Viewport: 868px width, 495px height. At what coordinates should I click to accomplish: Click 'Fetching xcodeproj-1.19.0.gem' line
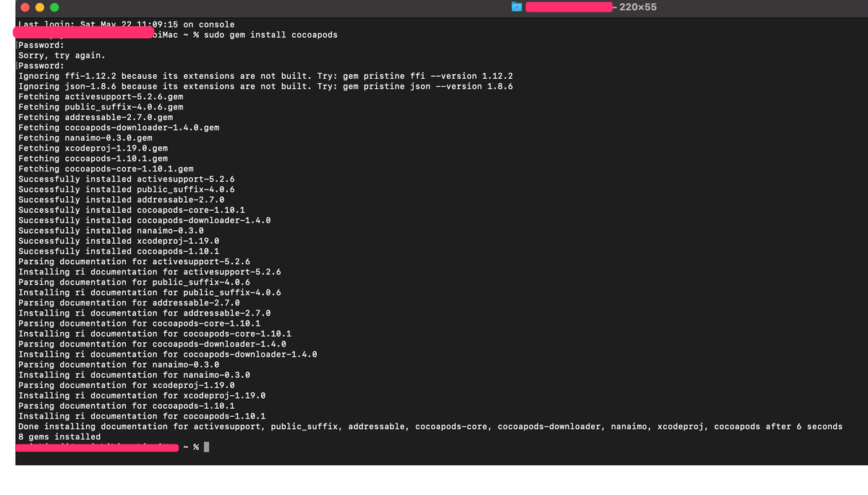93,148
